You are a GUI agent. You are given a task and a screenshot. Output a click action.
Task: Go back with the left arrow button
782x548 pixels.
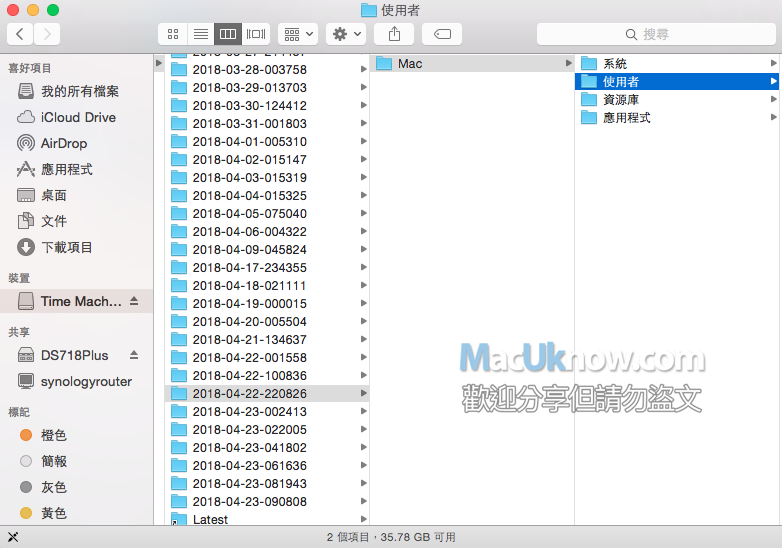[20, 34]
